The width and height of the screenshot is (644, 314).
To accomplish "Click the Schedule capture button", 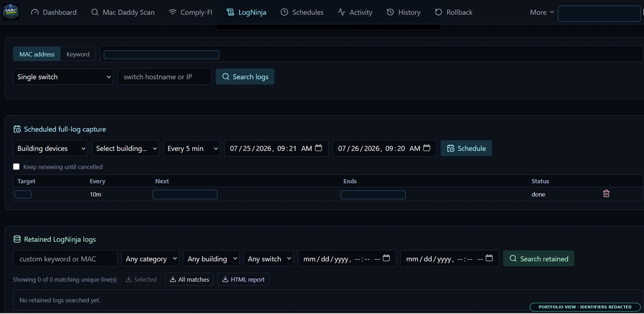I will [x=466, y=148].
